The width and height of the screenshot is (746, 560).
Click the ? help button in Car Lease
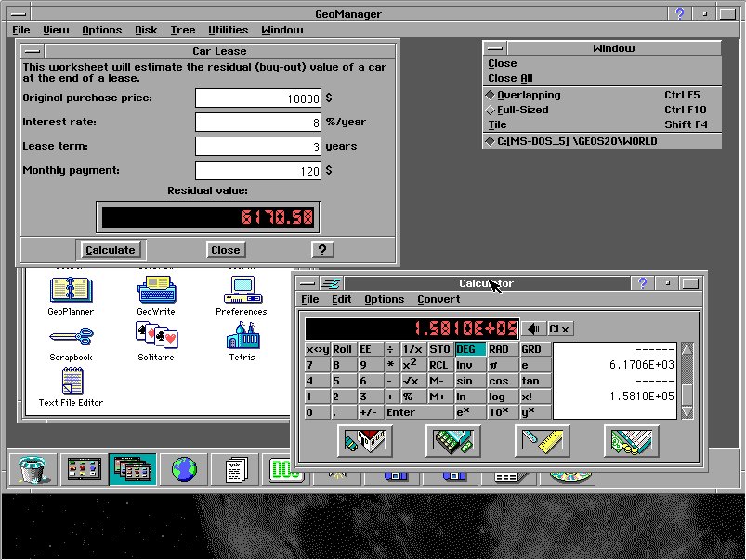[322, 250]
